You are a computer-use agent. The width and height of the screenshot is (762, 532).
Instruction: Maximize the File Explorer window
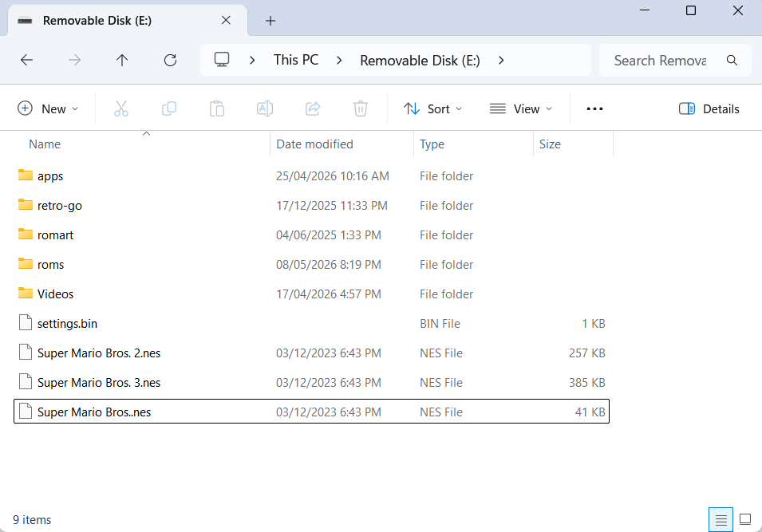pyautogui.click(x=690, y=10)
